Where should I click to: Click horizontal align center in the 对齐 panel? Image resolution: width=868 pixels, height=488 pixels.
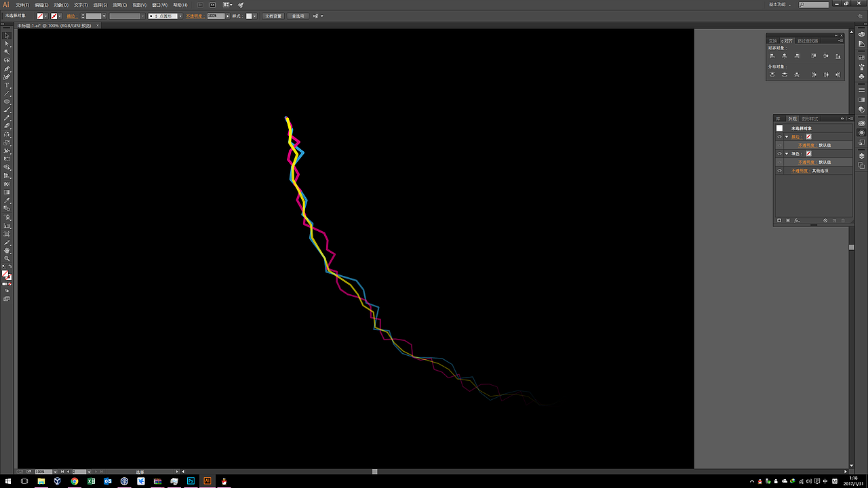785,56
